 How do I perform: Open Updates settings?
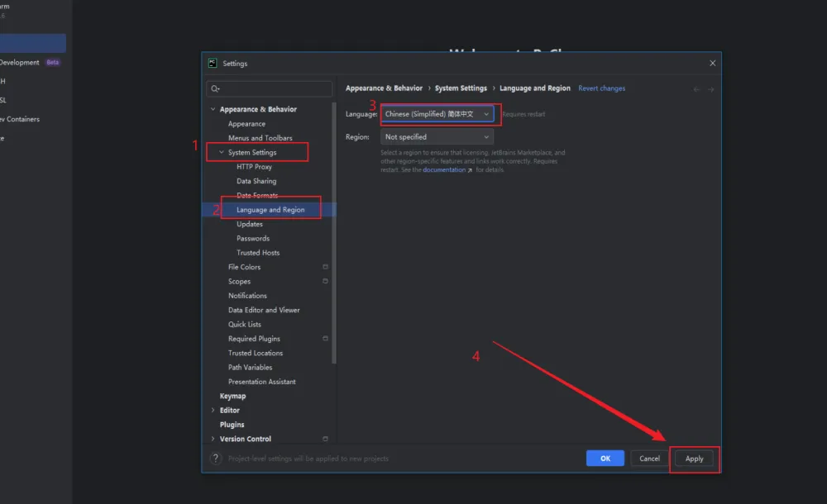click(250, 224)
